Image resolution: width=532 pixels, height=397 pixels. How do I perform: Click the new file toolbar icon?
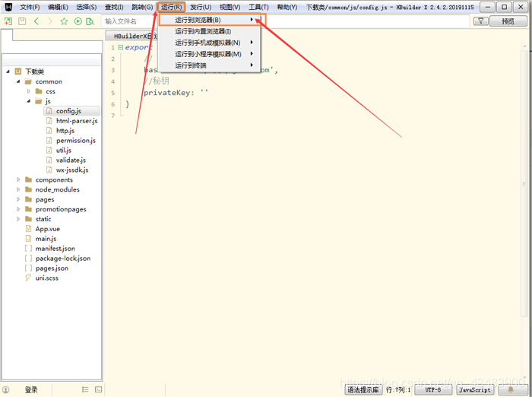[x=8, y=21]
